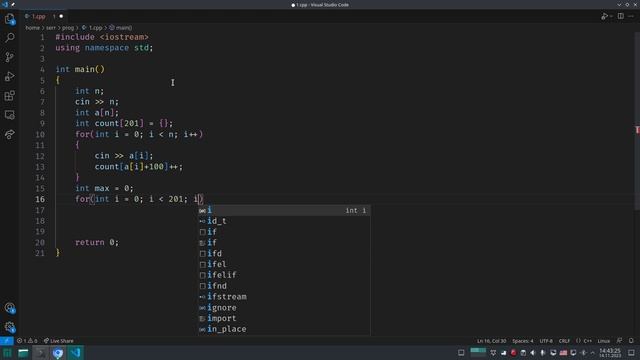Click the 'main()' breadcrumb
Image resolution: width=640 pixels, height=360 pixels.
(x=121, y=28)
